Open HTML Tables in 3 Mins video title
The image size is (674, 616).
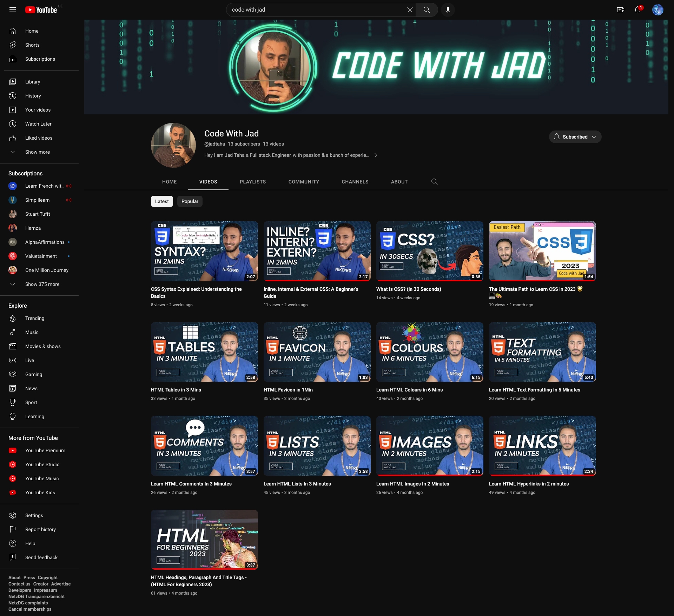pos(176,390)
